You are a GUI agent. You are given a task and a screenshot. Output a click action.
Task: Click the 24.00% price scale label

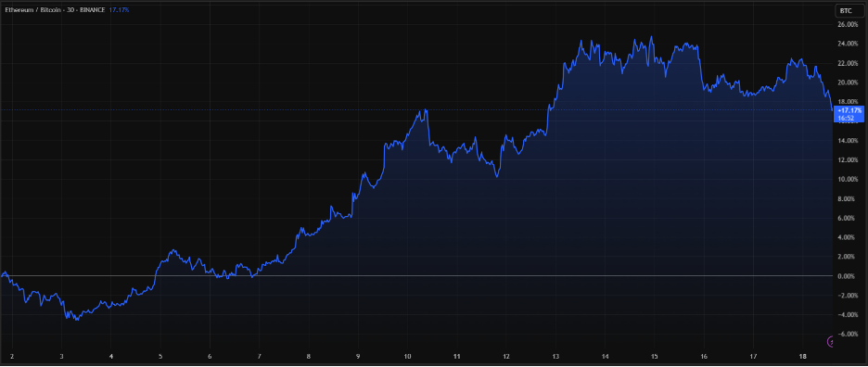pyautogui.click(x=849, y=44)
